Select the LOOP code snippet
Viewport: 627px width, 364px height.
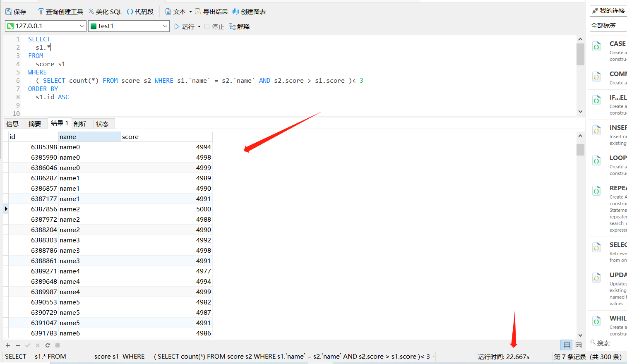click(x=608, y=165)
